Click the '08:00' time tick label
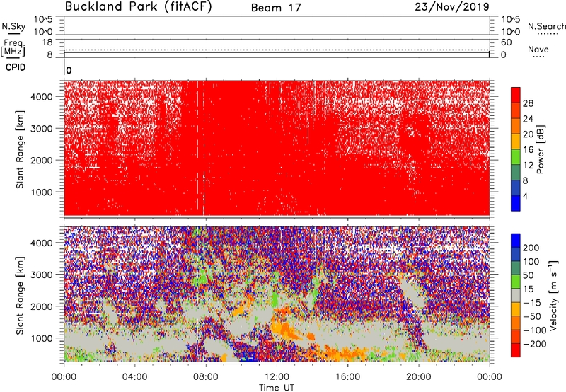This screenshot has width=566, height=392. (206, 377)
